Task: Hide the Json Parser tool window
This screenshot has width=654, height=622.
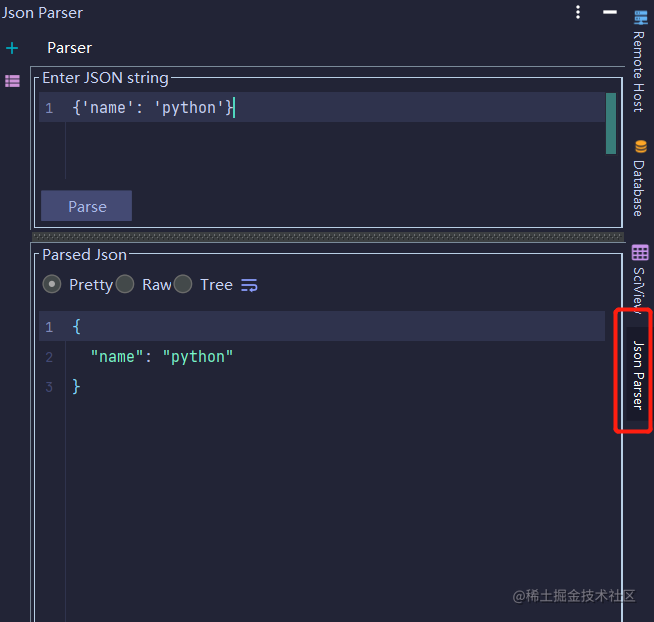Action: point(610,12)
